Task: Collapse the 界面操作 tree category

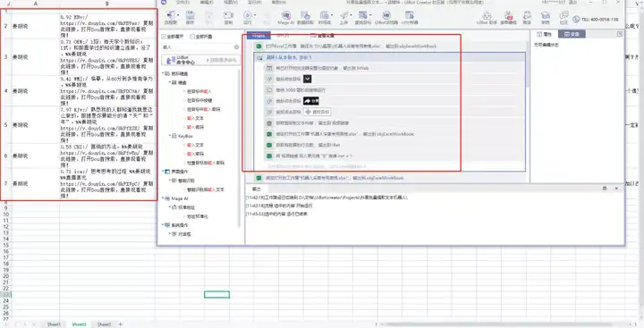Action: click(x=164, y=172)
